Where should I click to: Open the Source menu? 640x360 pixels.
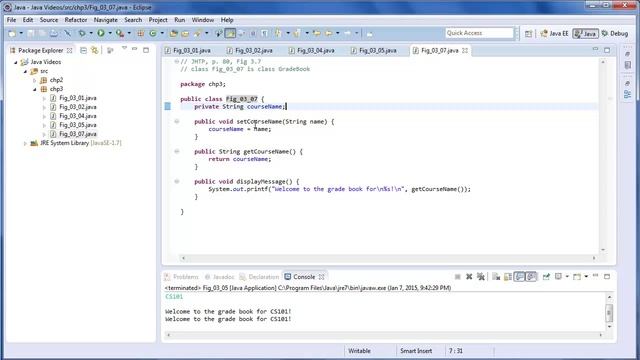pos(49,20)
